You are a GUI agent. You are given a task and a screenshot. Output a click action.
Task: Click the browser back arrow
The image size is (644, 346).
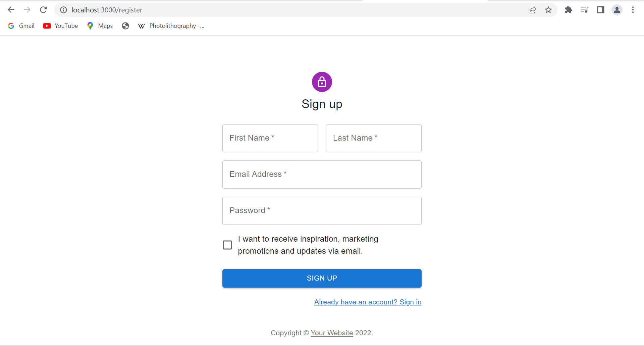[x=11, y=10]
